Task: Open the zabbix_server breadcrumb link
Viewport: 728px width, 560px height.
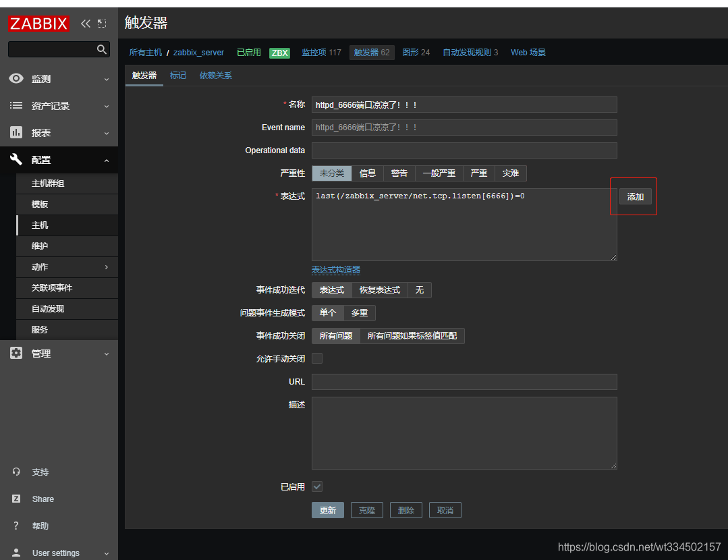Action: pyautogui.click(x=199, y=53)
